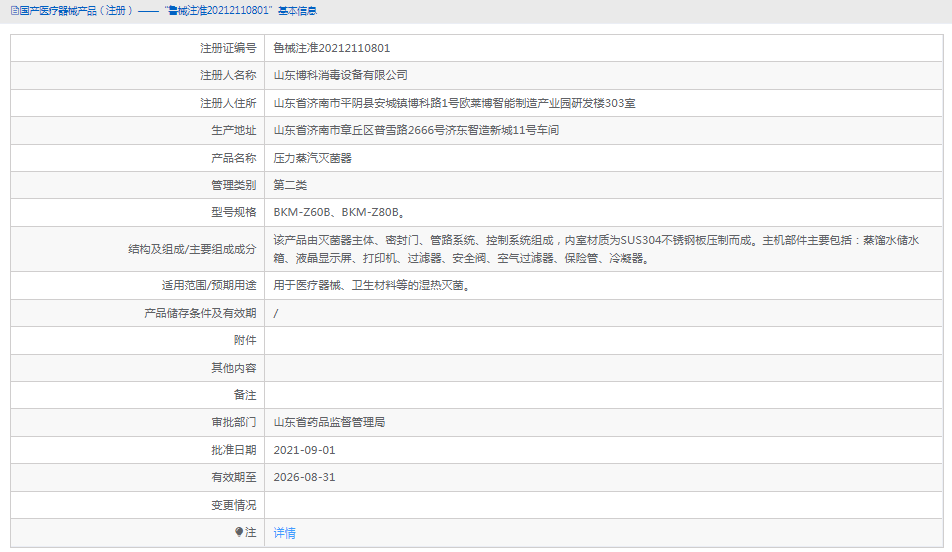This screenshot has width=952, height=552.
Task: Select the registrant address ending 研发楼303室
Action: 454,103
